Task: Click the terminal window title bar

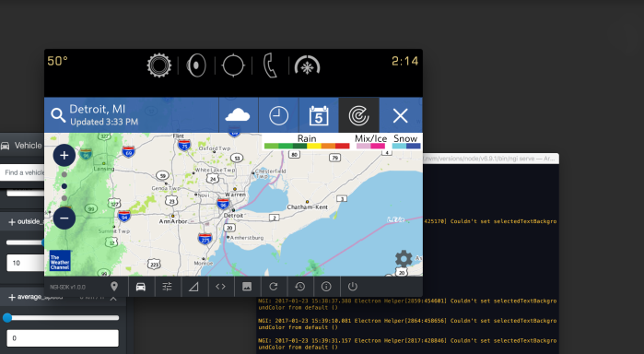Action: [x=491, y=159]
